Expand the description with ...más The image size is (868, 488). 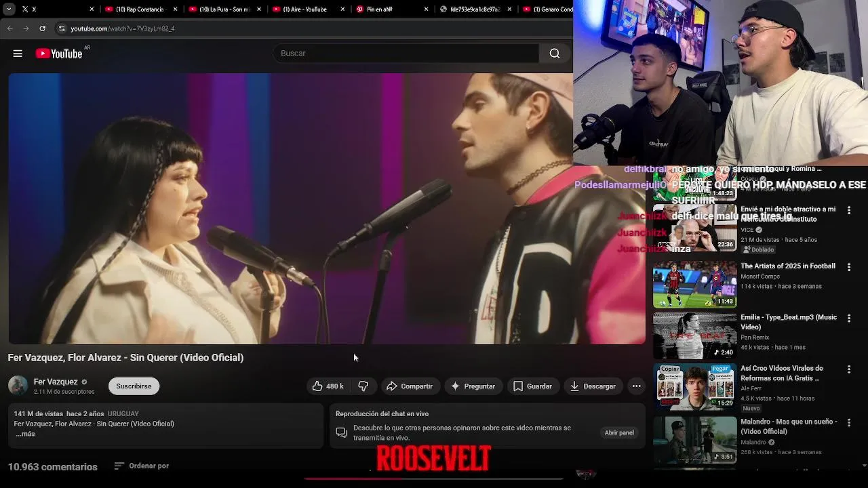[25, 434]
